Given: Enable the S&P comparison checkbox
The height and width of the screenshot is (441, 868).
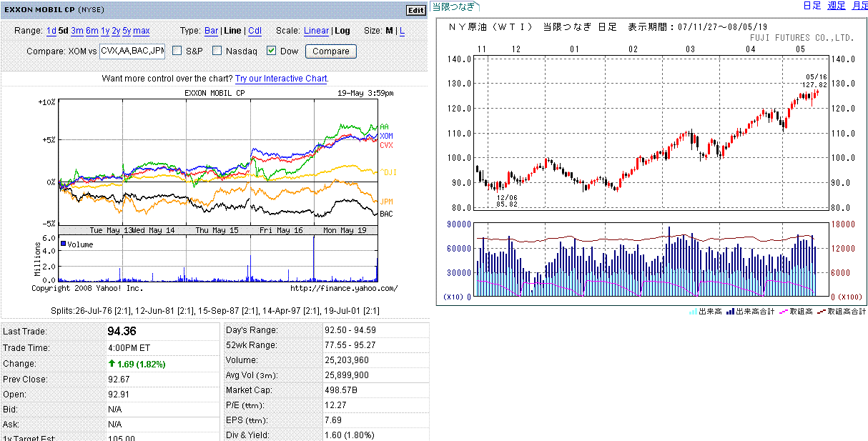Looking at the screenshot, I should pos(177,51).
